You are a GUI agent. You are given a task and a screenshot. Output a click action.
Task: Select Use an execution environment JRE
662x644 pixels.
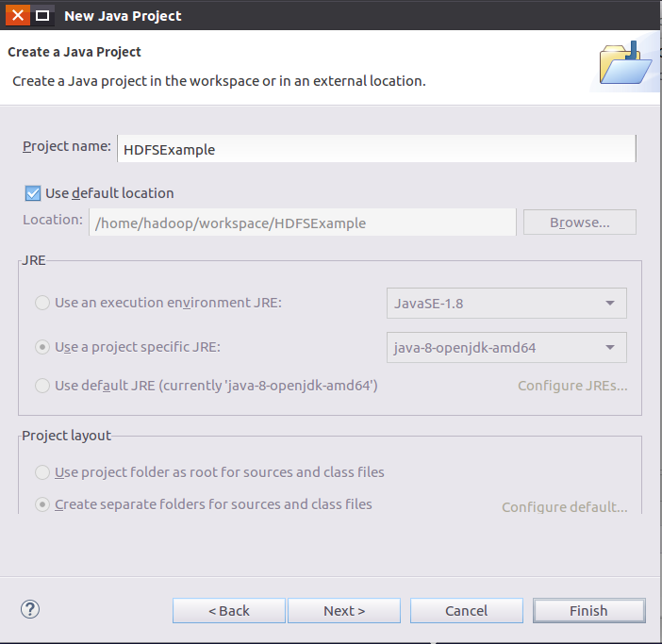(42, 303)
